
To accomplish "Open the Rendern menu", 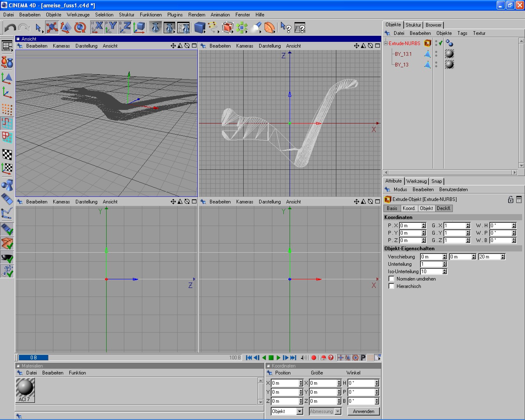I will (x=196, y=15).
